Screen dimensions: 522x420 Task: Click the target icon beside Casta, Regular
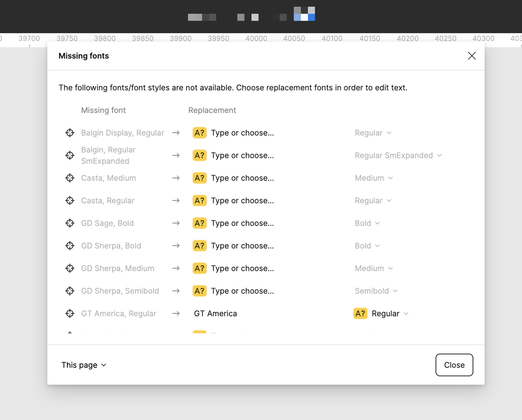click(x=70, y=201)
